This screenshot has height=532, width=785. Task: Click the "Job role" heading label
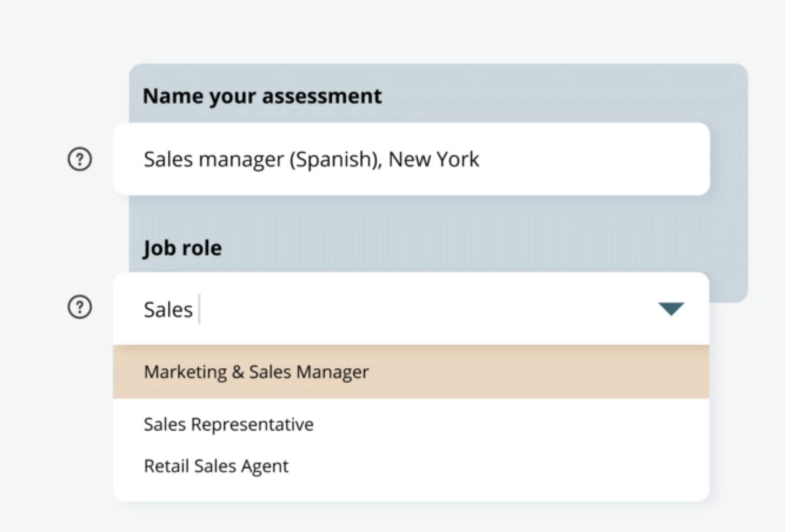pos(182,248)
